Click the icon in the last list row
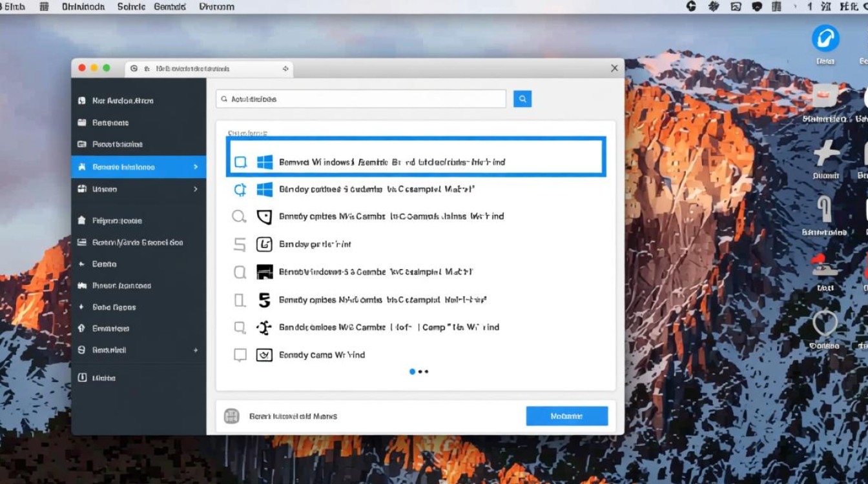 coord(264,355)
